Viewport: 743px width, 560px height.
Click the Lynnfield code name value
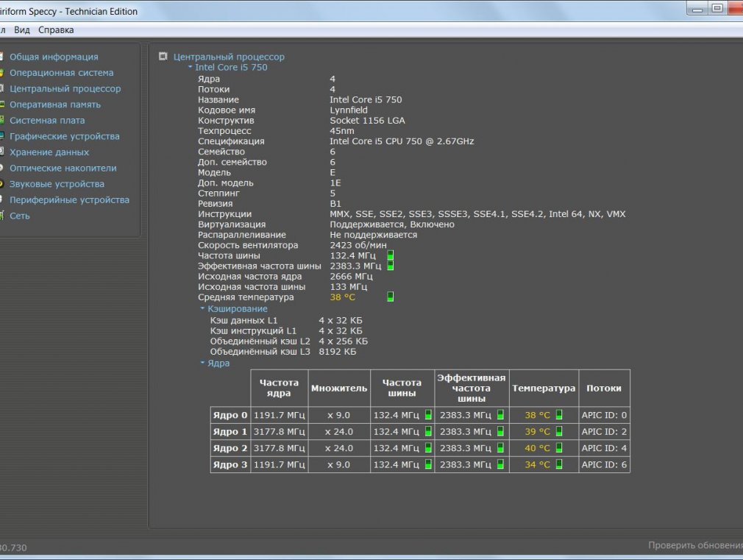(349, 110)
